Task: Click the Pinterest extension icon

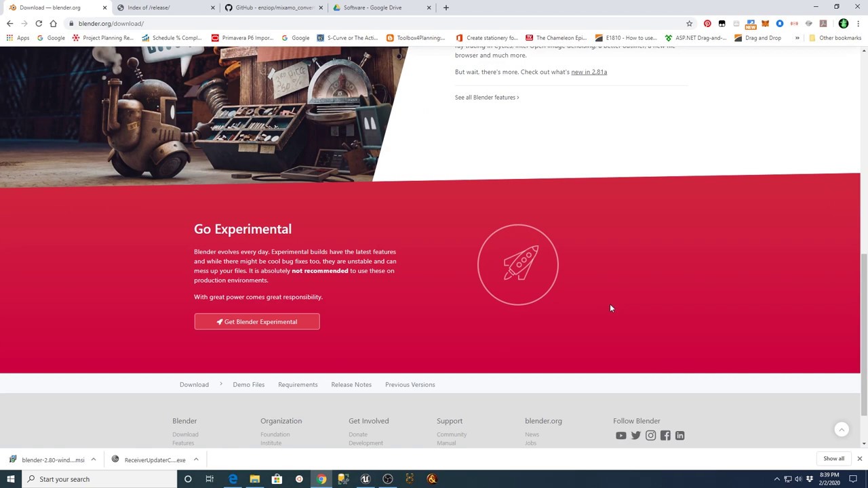Action: 707,23
